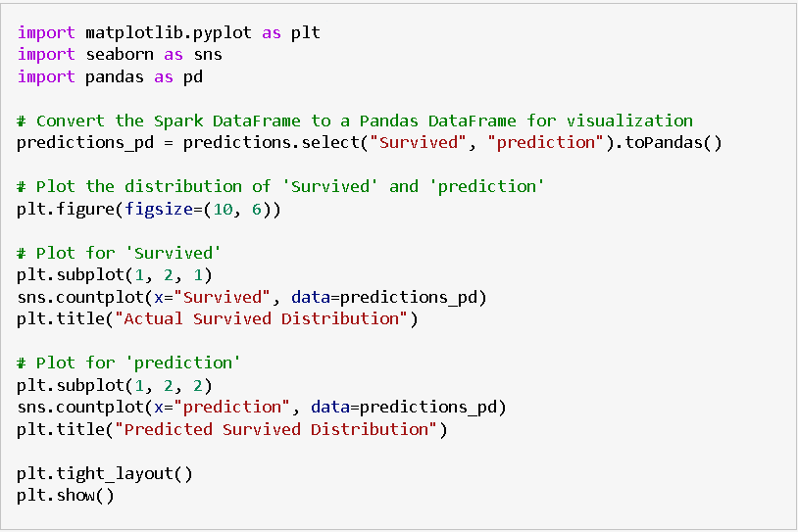Click the plt.tight_layout() line

click(x=105, y=473)
